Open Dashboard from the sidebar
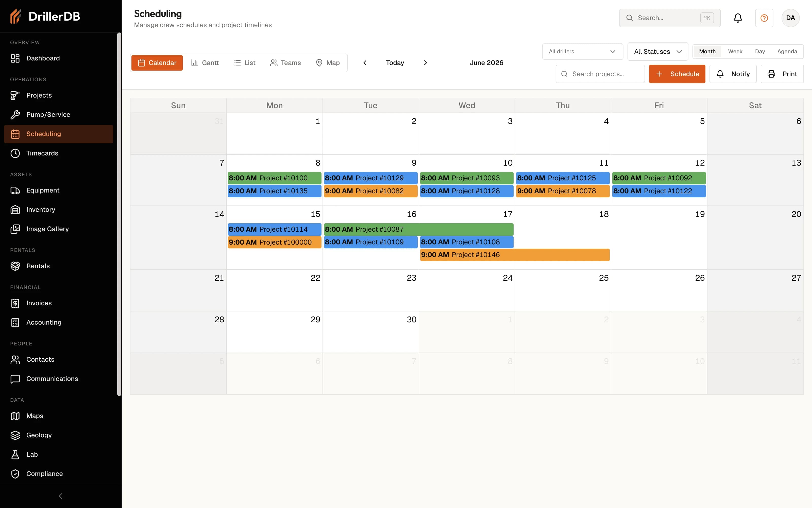Image resolution: width=812 pixels, height=508 pixels. point(58,58)
